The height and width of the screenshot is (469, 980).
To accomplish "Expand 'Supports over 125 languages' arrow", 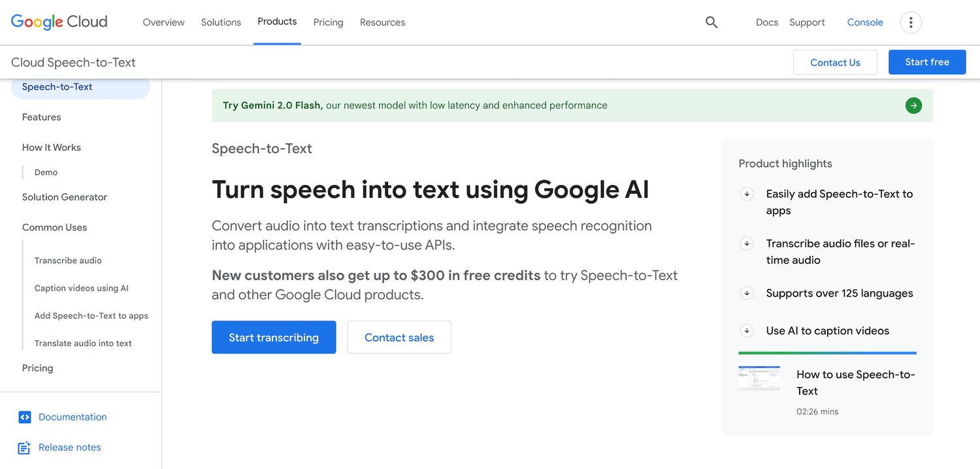I will [746, 293].
